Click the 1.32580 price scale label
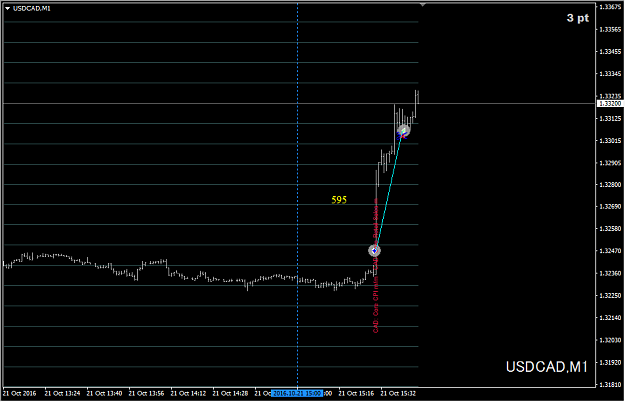 (x=610, y=229)
